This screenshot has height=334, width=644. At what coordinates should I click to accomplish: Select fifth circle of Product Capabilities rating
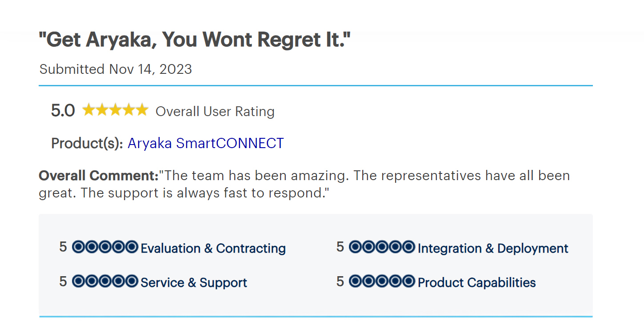pos(408,281)
